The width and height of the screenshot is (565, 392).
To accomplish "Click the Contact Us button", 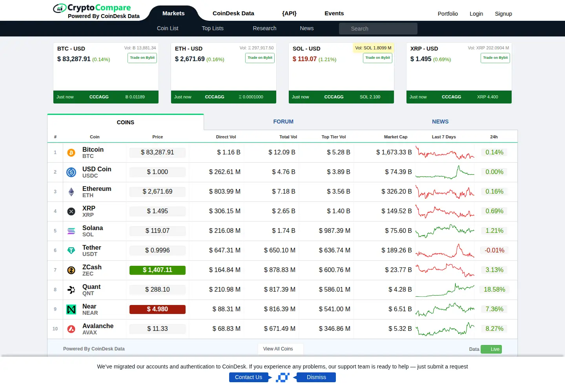I will click(x=248, y=377).
